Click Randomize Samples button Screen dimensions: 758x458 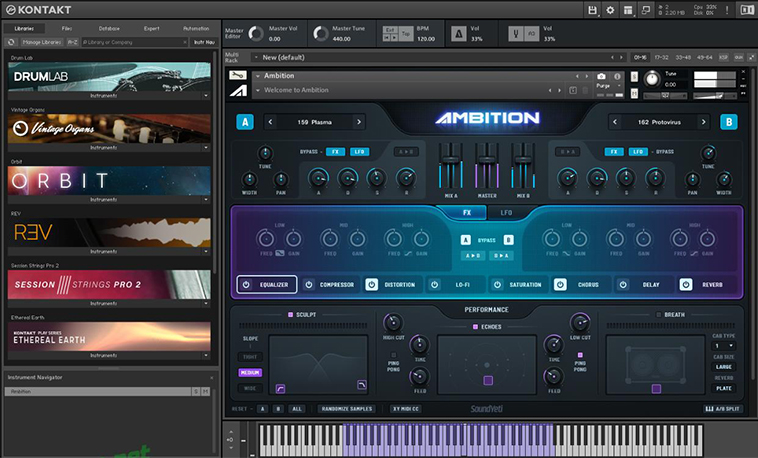[x=347, y=409]
